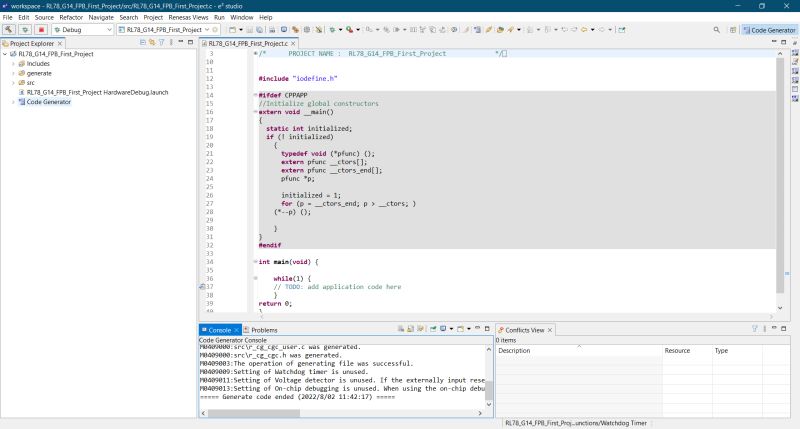Click the search magnifier icon in the toolbar
The image size is (800, 429).
coord(716,30)
